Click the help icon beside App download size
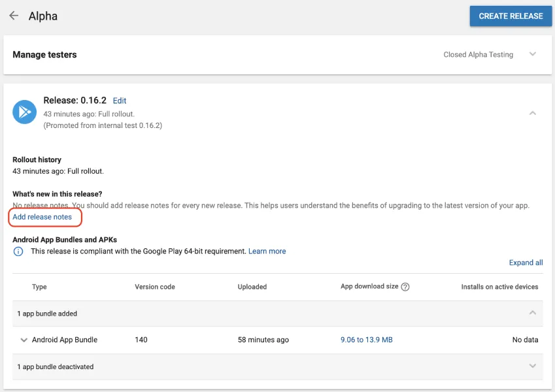This screenshot has height=392, width=555. click(x=405, y=287)
